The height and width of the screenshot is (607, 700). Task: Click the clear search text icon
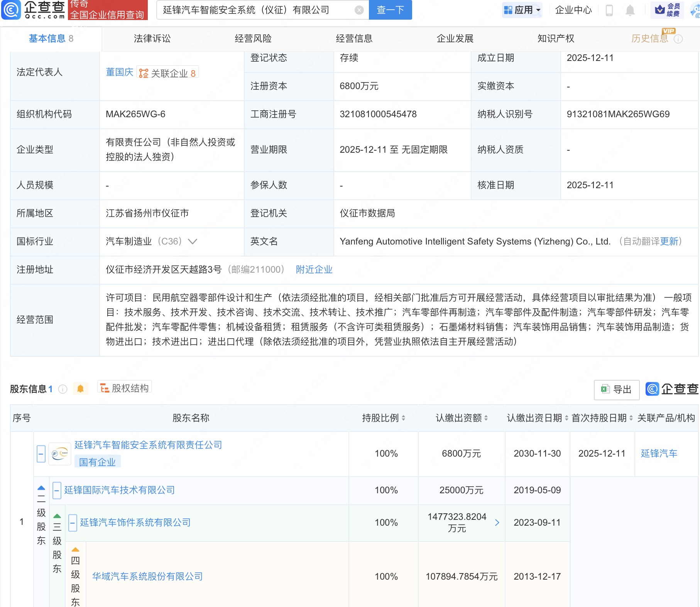tap(359, 10)
